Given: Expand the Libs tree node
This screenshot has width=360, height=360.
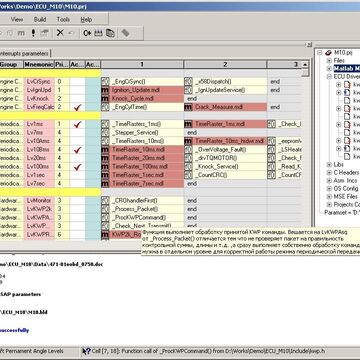Looking at the screenshot, I should pos(329,165).
